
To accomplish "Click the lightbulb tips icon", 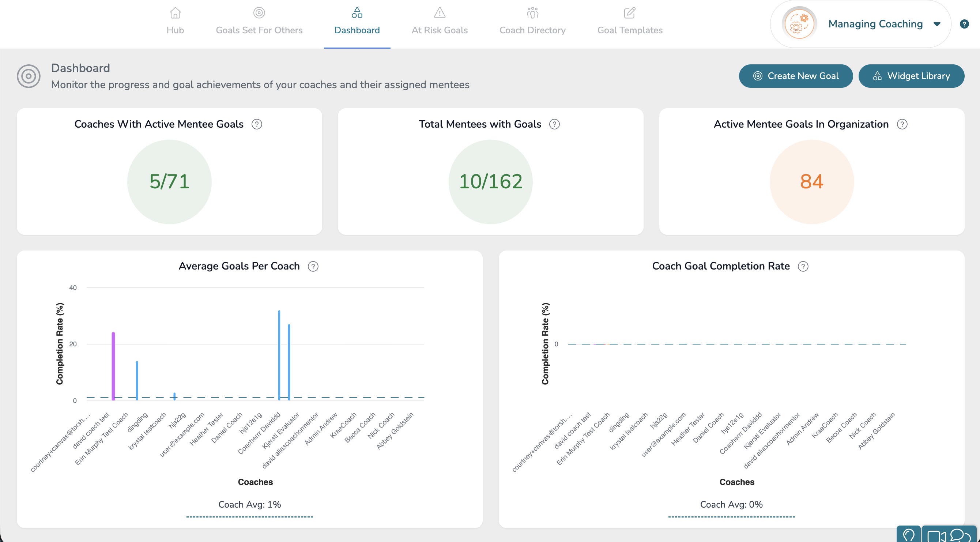I will (908, 535).
